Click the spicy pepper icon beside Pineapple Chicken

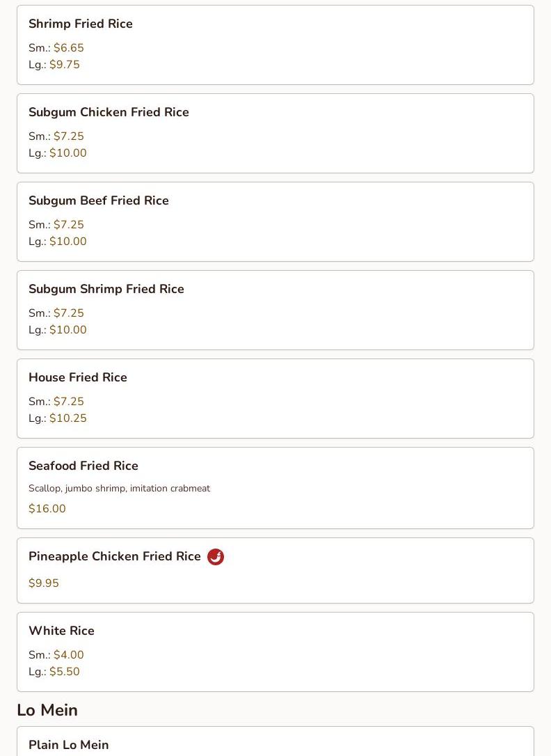tap(216, 557)
